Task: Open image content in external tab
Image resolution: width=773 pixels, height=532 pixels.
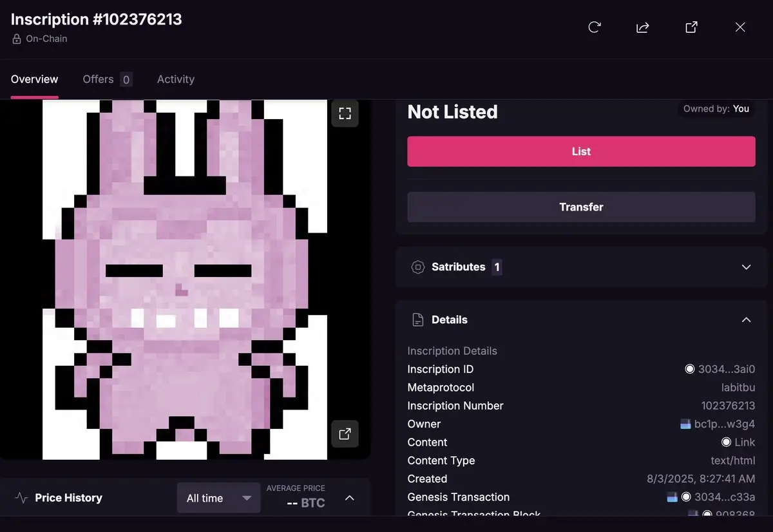Action: coord(345,433)
